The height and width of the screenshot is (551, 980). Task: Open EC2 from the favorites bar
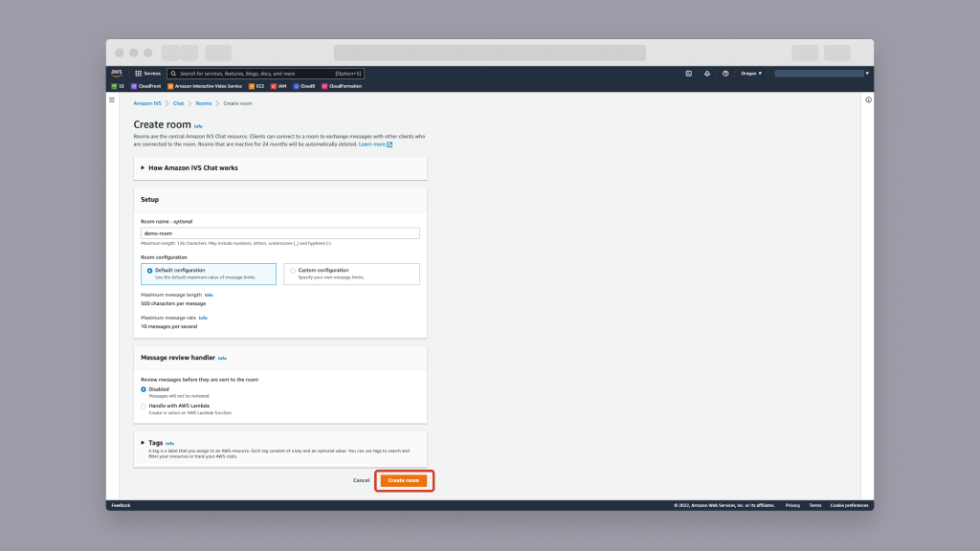tap(257, 85)
